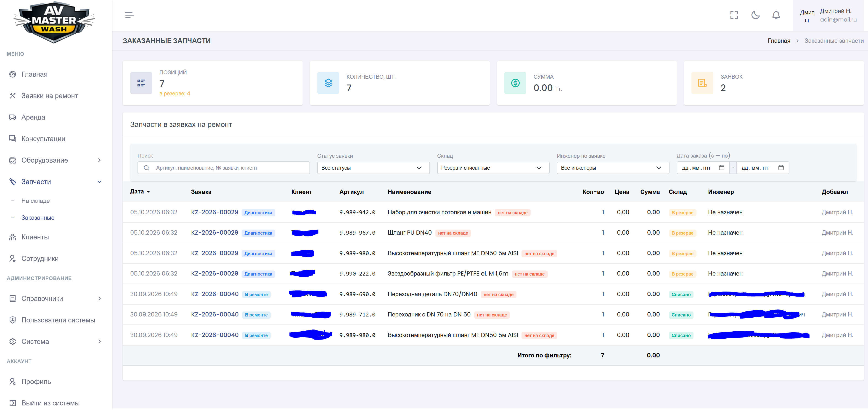The image size is (868, 410).
Task: Open notifications bell icon
Action: click(x=776, y=15)
